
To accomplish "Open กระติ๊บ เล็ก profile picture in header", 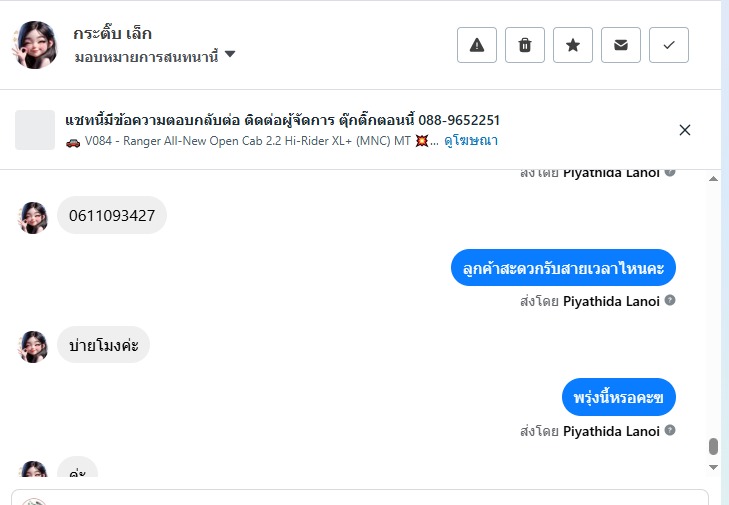I will click(x=35, y=45).
